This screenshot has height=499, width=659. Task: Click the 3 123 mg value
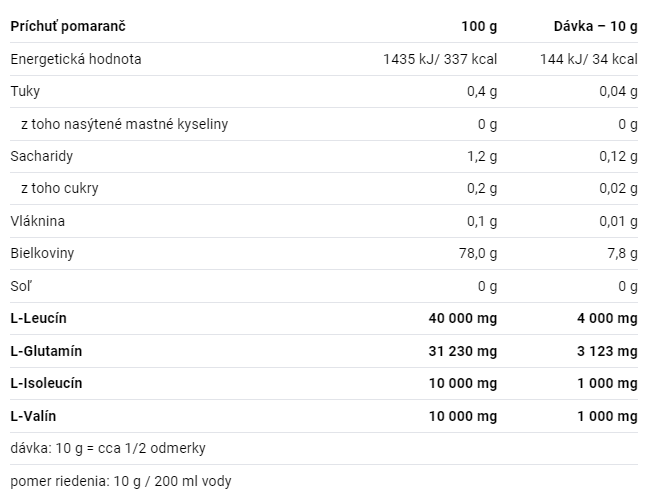[x=607, y=351]
